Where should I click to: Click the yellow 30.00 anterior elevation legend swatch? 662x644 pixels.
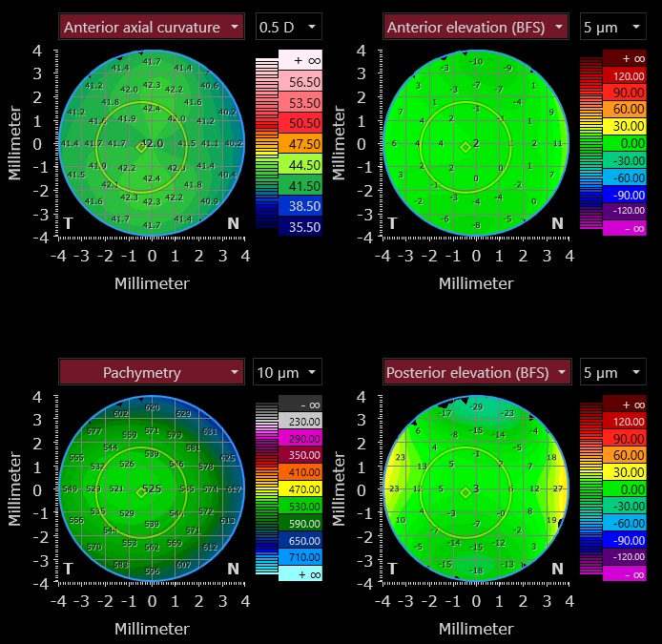626,124
